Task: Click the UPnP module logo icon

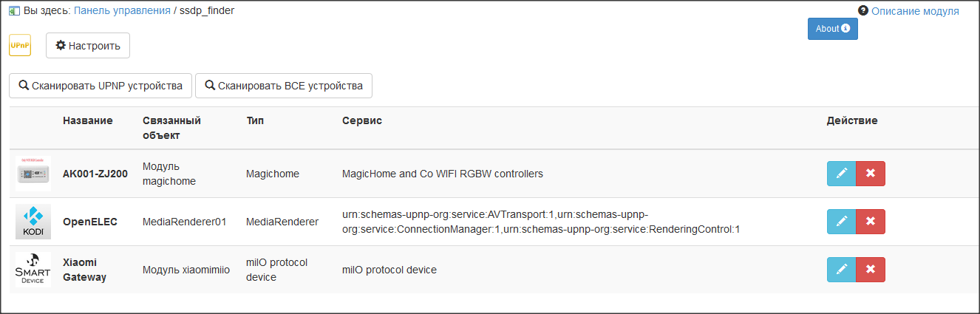Action: pyautogui.click(x=20, y=45)
